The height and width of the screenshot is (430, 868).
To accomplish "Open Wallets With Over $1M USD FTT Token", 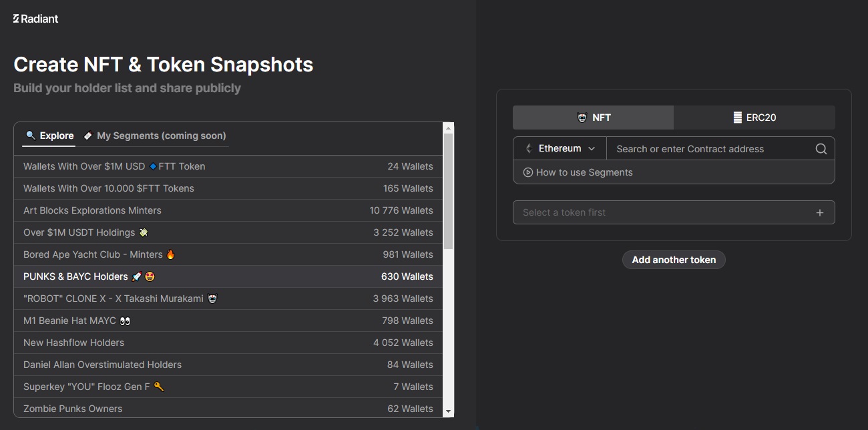I will tap(228, 166).
